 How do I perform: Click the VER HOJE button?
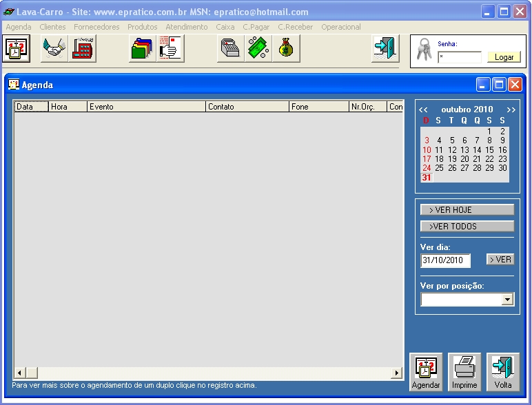[x=467, y=210]
